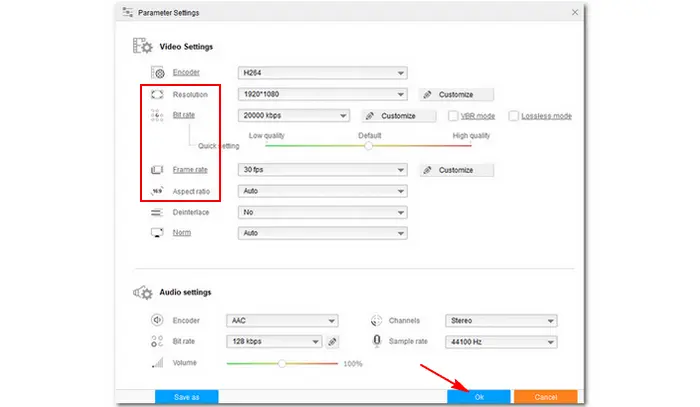Click the Quick setting quality slider handle
This screenshot has width=700, height=407.
tap(368, 145)
